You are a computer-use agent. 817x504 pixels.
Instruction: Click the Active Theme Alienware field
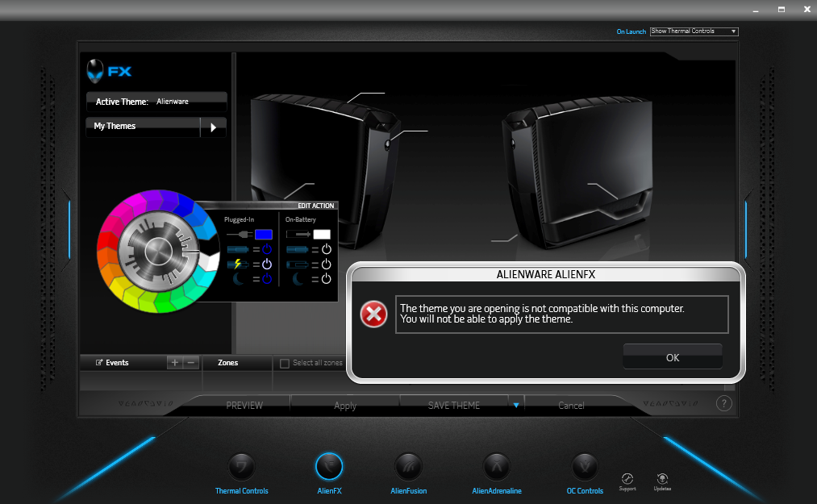tap(156, 102)
